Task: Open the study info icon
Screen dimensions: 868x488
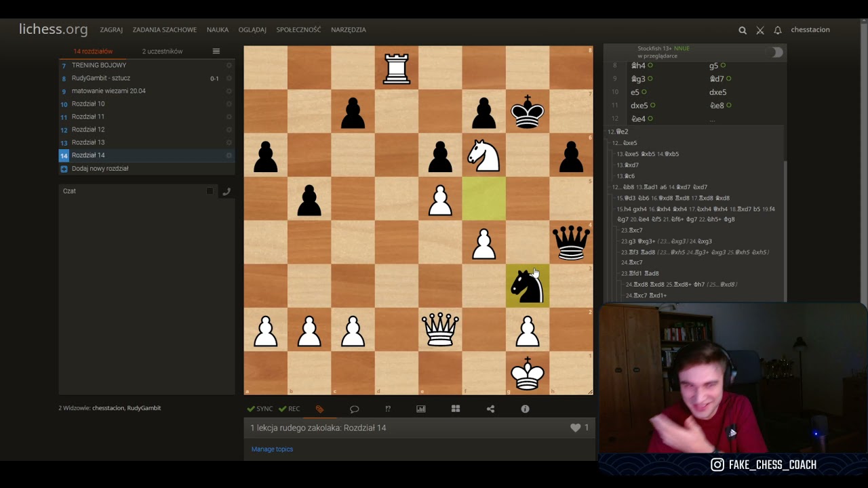Action: click(525, 409)
